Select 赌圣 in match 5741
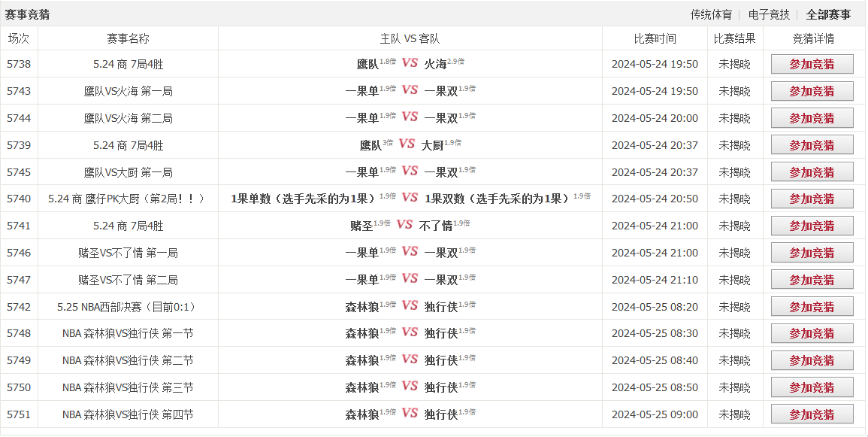The width and height of the screenshot is (868, 437). coord(361,226)
